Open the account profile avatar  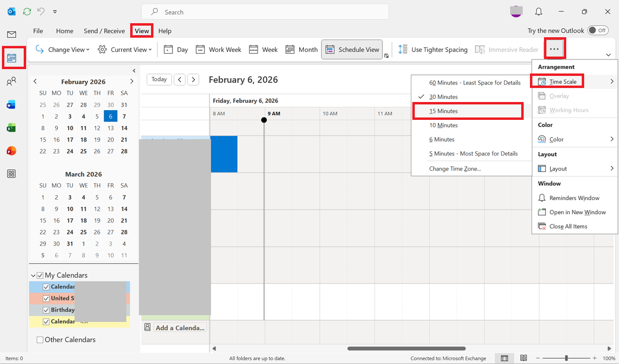tap(516, 12)
